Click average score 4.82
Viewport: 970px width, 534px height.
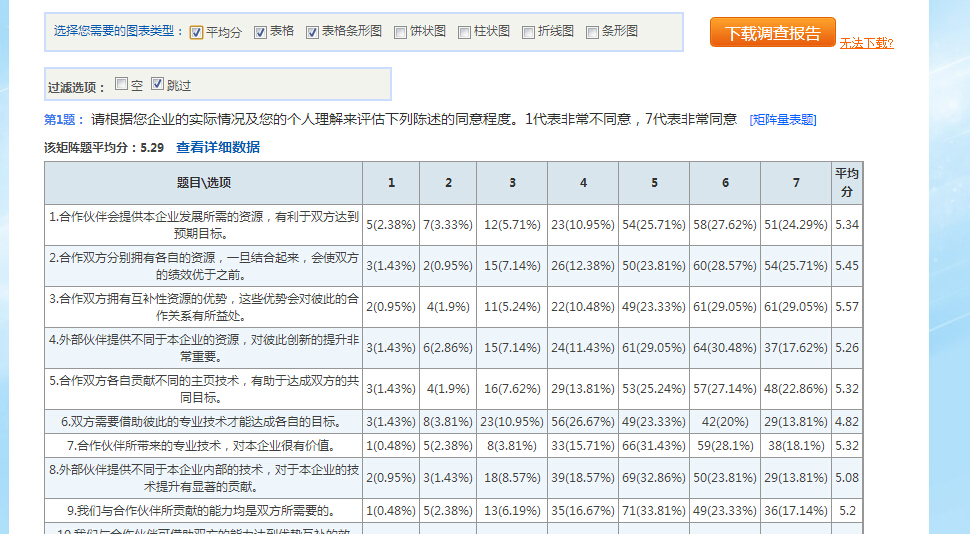tap(846, 422)
